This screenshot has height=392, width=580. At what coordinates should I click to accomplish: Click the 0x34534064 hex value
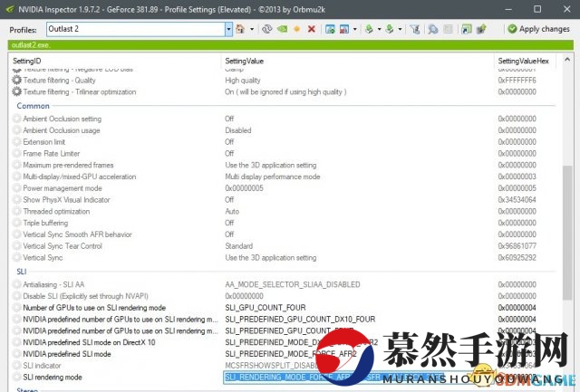point(517,199)
